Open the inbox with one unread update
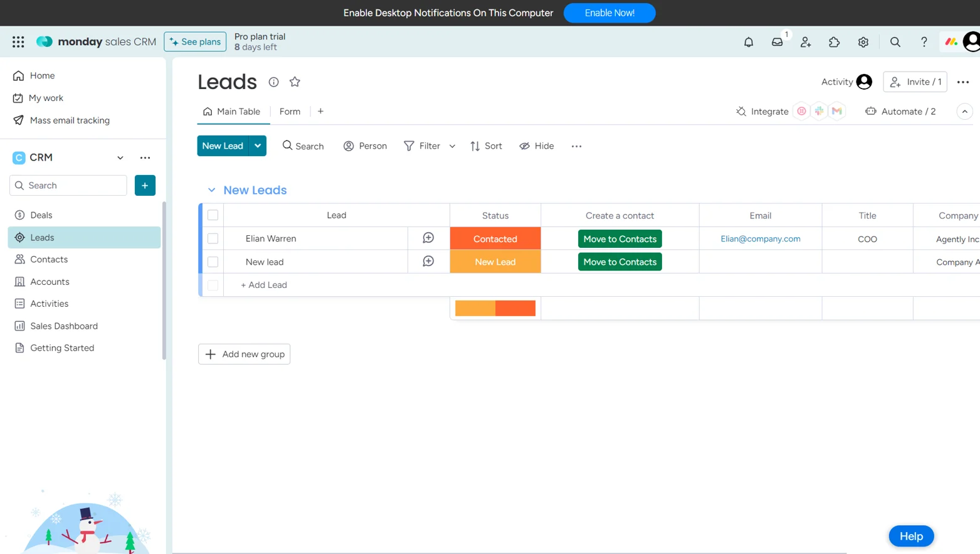 [777, 42]
